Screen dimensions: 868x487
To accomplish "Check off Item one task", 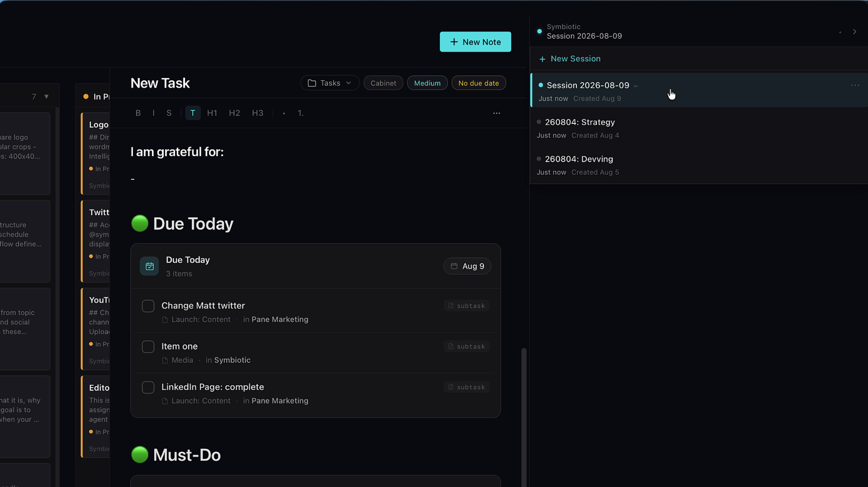I will click(x=148, y=347).
